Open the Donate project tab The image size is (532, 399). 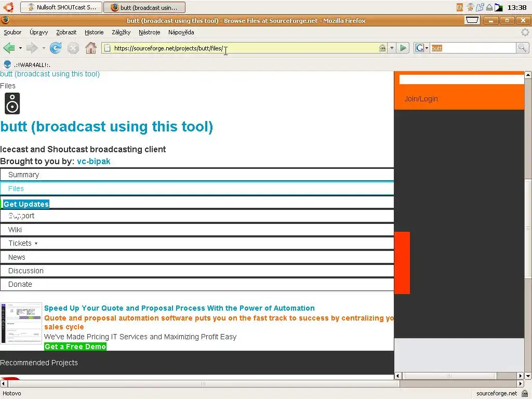pos(197,284)
